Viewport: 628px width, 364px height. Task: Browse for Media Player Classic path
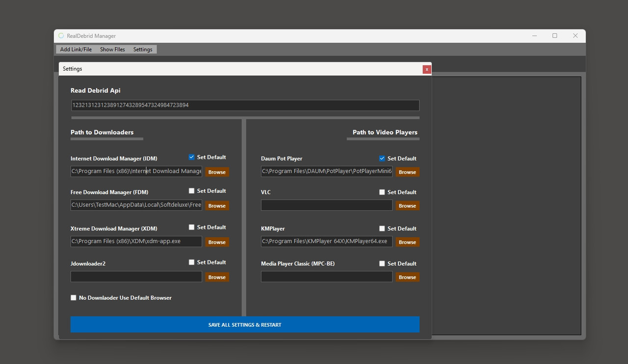[407, 277]
